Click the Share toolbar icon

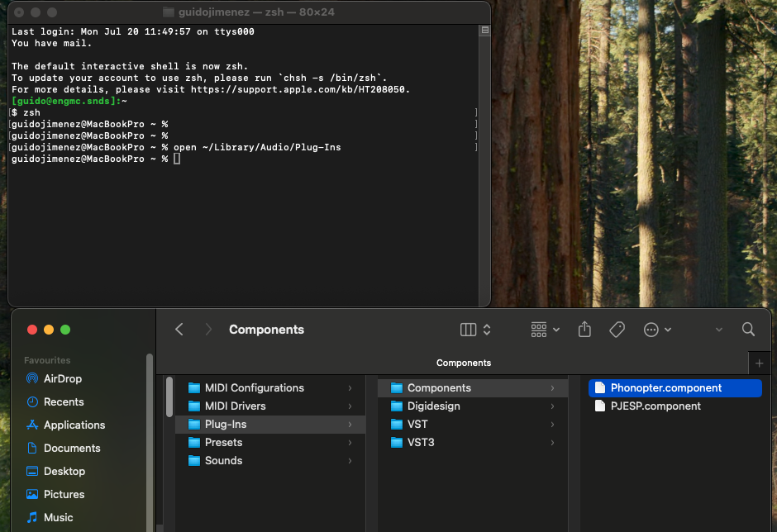584,330
